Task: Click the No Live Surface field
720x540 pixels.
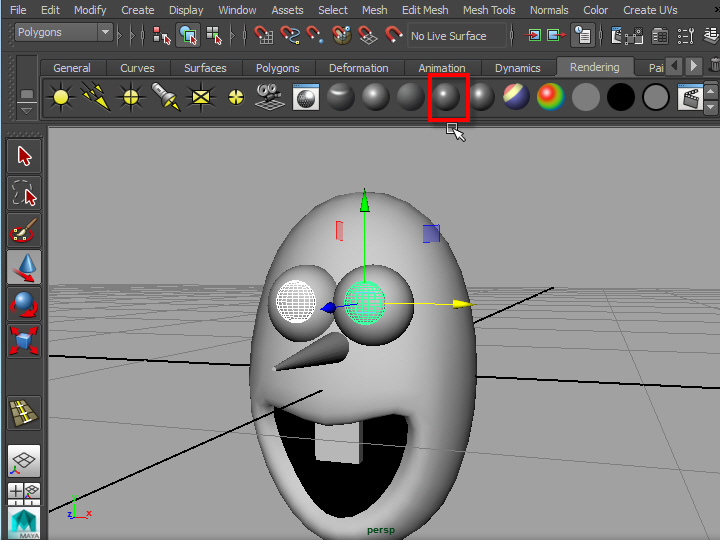Action: 456,36
